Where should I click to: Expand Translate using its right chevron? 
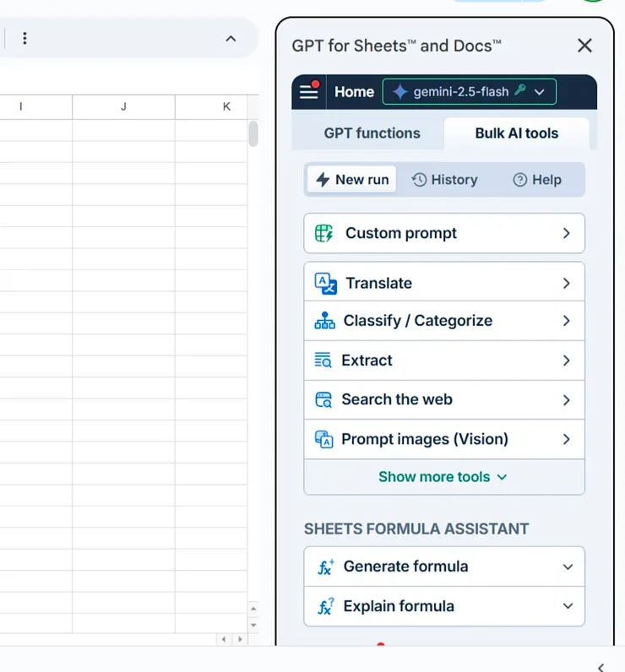[x=566, y=284]
